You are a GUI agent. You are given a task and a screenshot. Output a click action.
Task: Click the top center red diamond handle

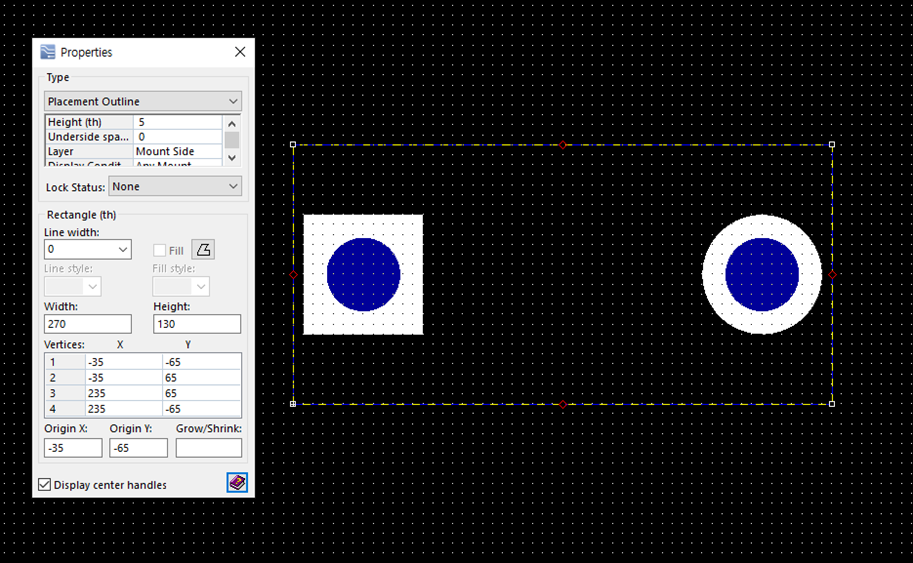pyautogui.click(x=562, y=145)
